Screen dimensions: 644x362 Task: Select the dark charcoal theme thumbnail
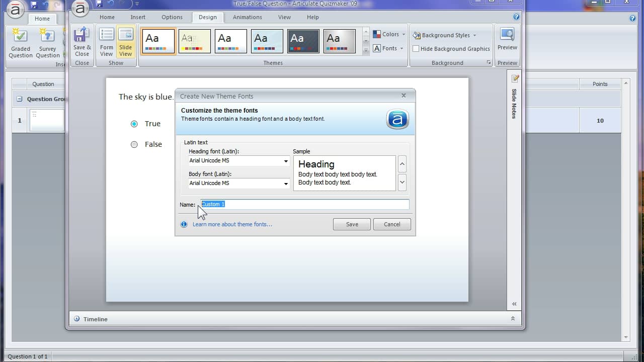[303, 41]
